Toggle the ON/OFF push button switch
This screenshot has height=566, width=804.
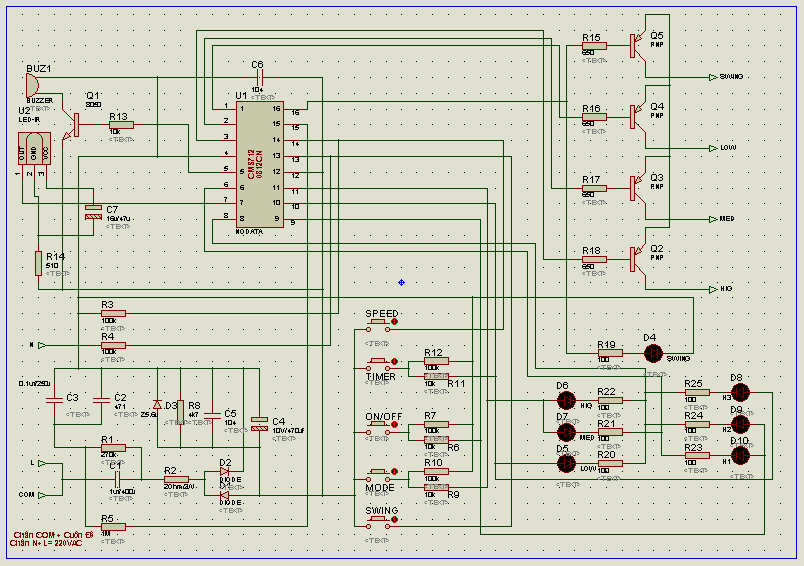pos(381,428)
